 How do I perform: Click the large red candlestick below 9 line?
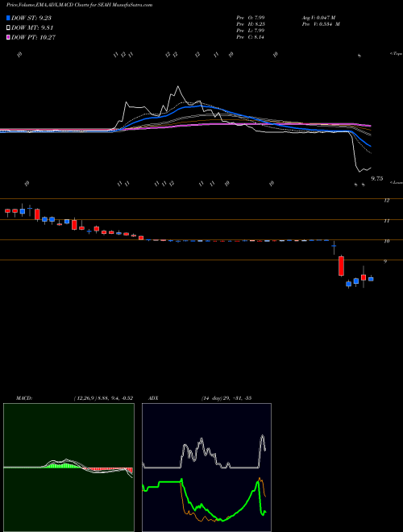click(341, 266)
